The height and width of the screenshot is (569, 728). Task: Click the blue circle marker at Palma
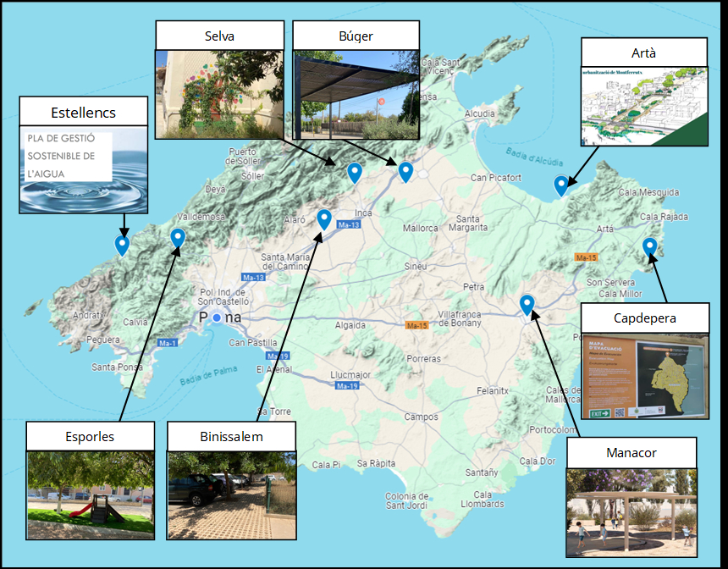pyautogui.click(x=217, y=317)
